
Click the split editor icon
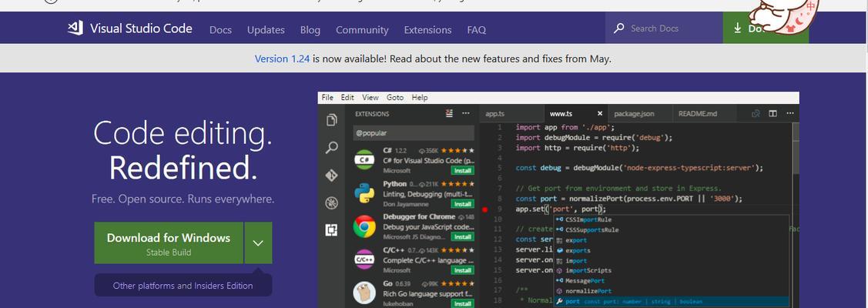(772, 113)
